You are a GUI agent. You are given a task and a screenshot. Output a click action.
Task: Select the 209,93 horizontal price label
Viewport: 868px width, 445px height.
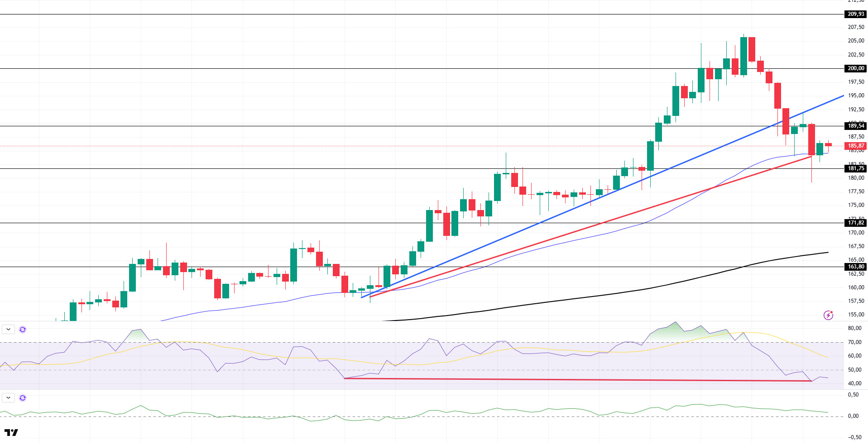856,14
